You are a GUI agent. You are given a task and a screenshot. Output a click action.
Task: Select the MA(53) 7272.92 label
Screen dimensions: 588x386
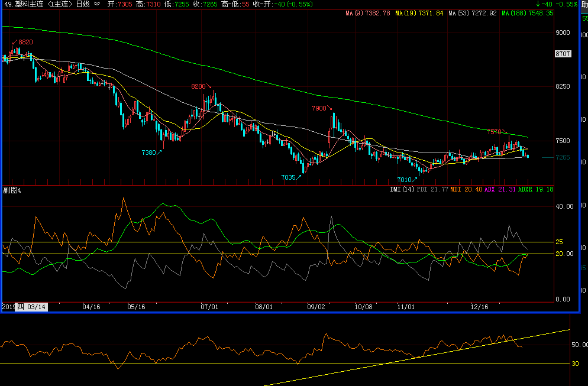point(473,13)
